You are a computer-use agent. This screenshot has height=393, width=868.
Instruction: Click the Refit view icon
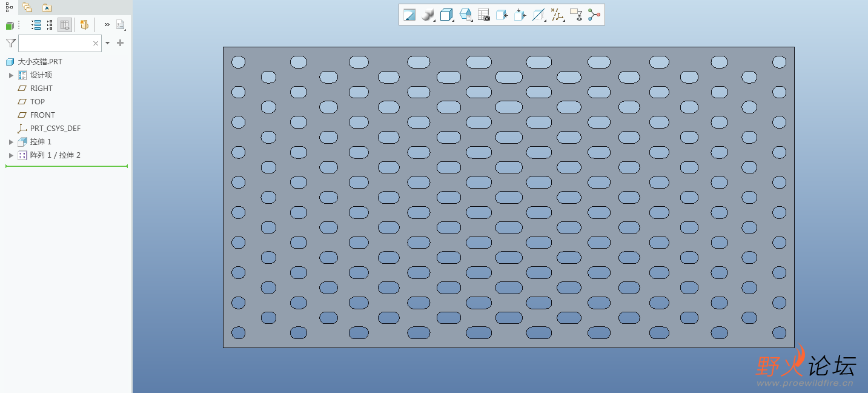click(409, 15)
